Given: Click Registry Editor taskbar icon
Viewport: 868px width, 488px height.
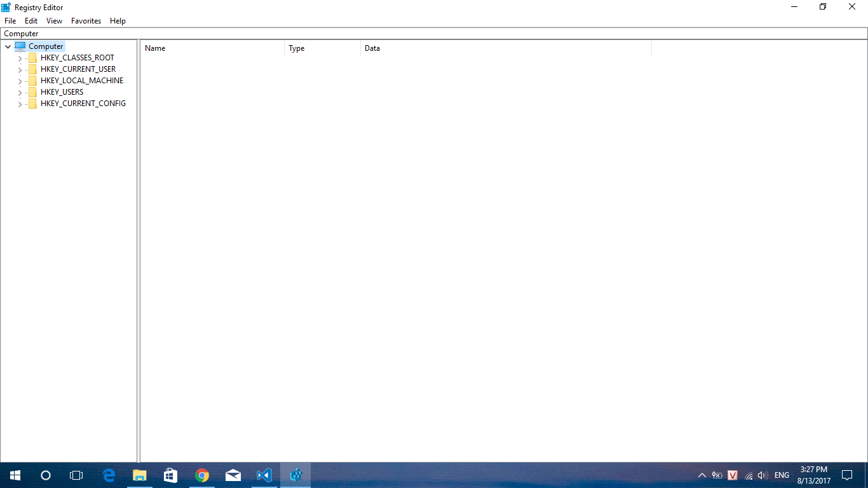Looking at the screenshot, I should (295, 475).
